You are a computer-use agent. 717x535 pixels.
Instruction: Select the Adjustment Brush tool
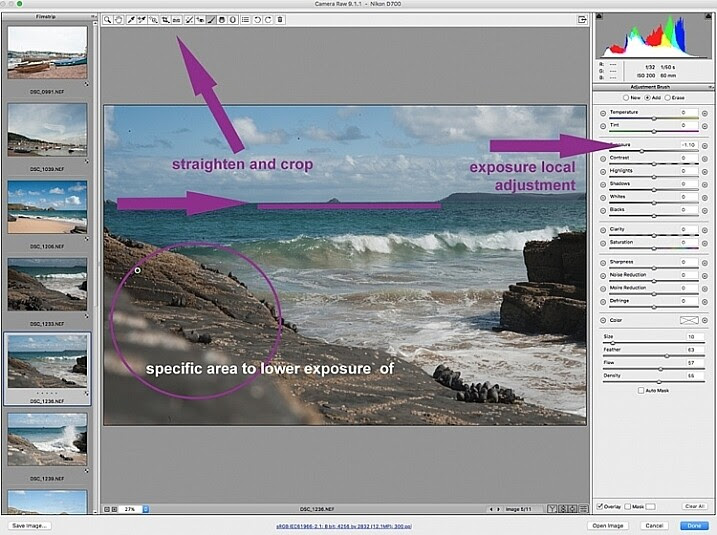211,20
